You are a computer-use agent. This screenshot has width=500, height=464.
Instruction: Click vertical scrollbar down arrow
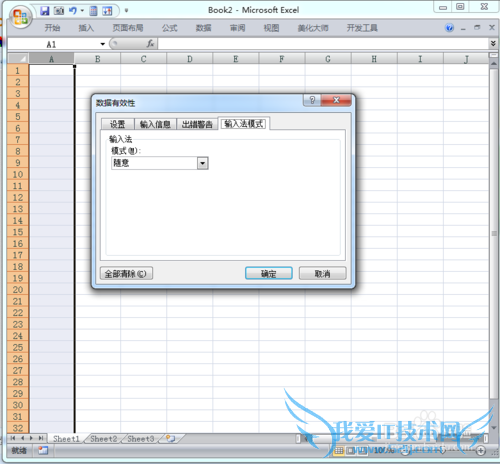494,428
